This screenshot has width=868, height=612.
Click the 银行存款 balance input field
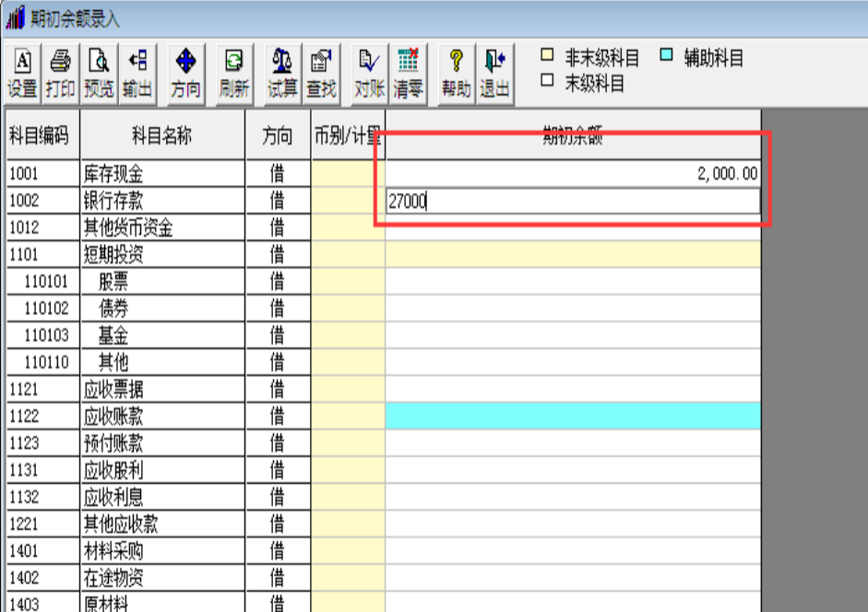(x=573, y=201)
